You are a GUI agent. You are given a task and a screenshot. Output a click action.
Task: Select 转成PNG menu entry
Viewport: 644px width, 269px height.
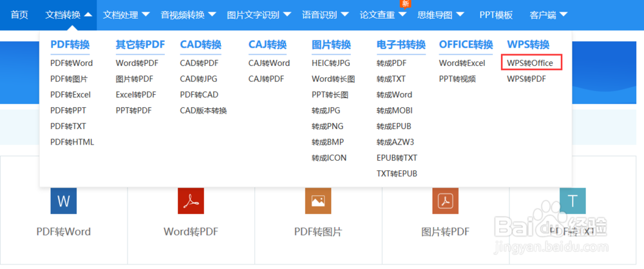(327, 126)
